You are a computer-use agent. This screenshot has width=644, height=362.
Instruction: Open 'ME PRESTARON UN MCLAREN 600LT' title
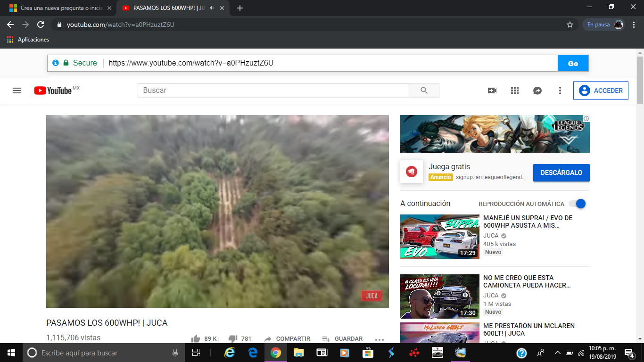tap(529, 329)
